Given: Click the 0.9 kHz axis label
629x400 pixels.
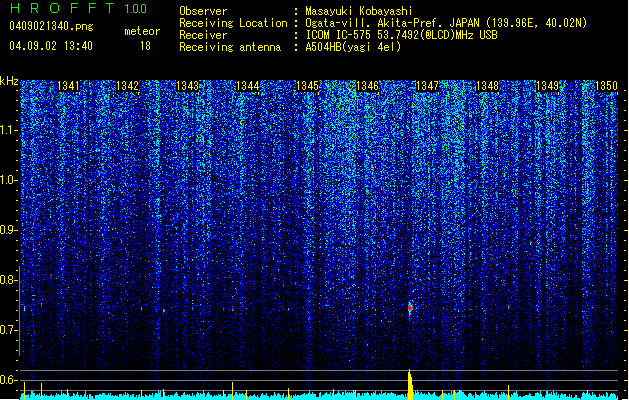Looking at the screenshot, I should tap(9, 230).
